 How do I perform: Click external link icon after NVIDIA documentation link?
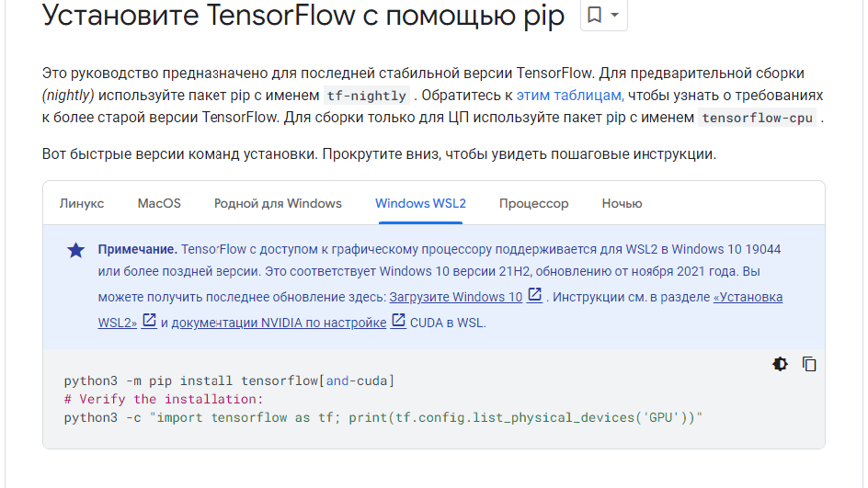pos(398,321)
